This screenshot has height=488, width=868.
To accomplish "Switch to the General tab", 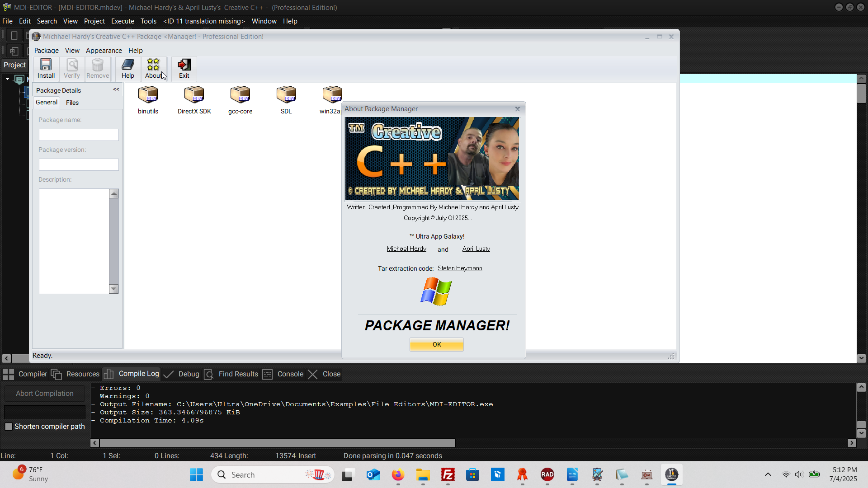I will [47, 102].
